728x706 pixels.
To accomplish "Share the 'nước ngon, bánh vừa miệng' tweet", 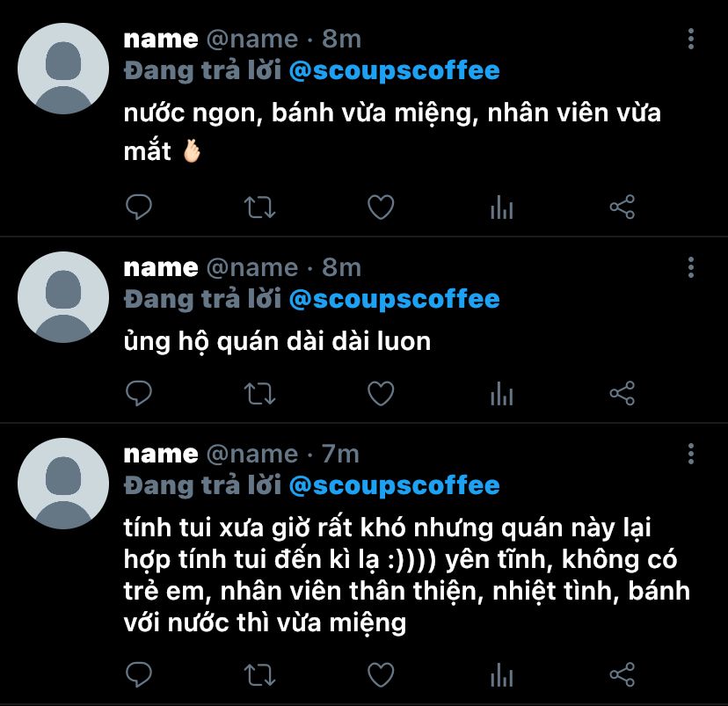I will click(622, 207).
